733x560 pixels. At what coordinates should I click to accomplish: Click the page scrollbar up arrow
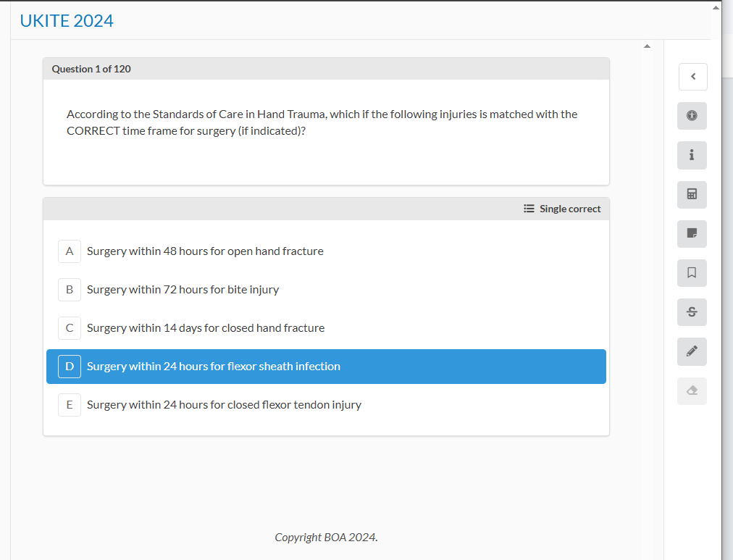pos(716,7)
